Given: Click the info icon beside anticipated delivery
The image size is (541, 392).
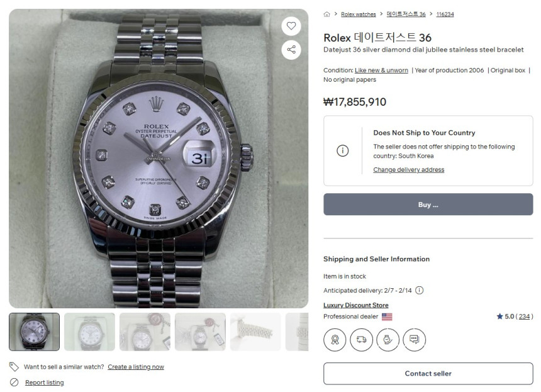Looking at the screenshot, I should coord(420,291).
